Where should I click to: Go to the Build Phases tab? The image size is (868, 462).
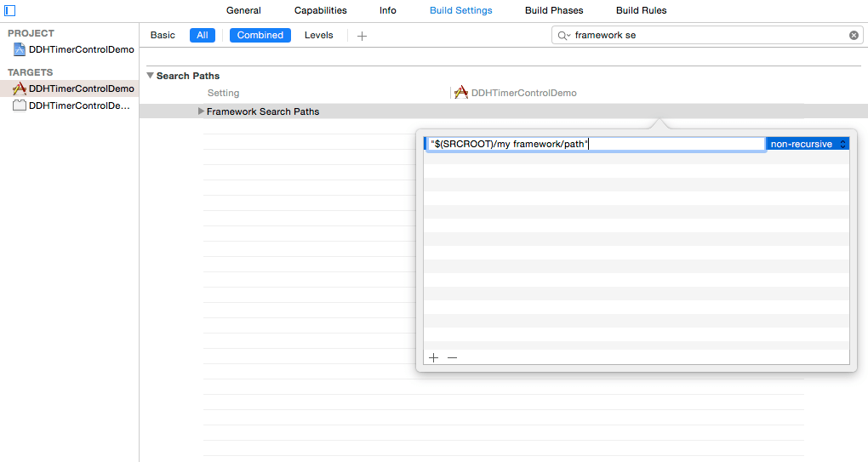[554, 10]
